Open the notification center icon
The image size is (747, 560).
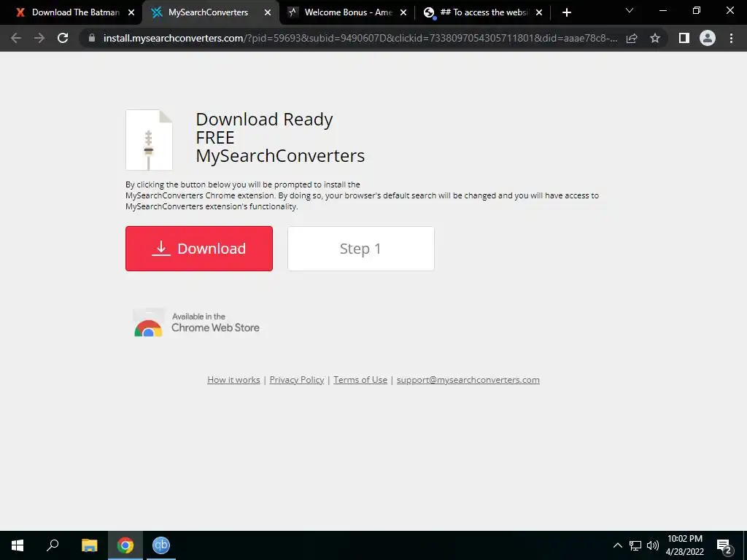click(x=724, y=545)
